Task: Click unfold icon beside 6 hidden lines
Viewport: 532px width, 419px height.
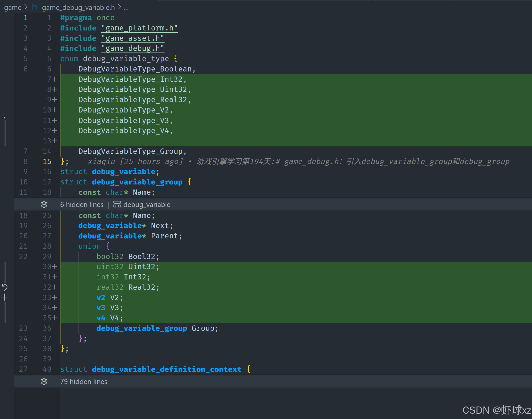Action: coord(44,204)
